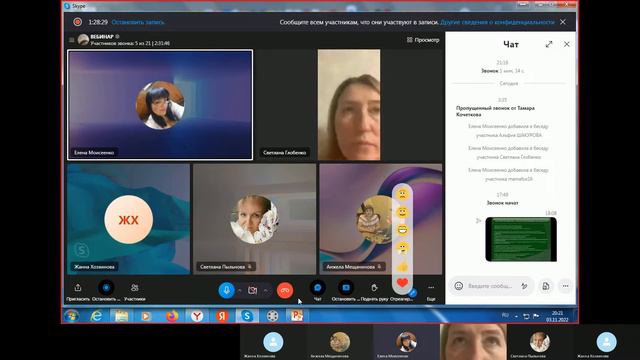The width and height of the screenshot is (640, 360).
Task: Click the Сегодня date divider label
Action: point(509,83)
